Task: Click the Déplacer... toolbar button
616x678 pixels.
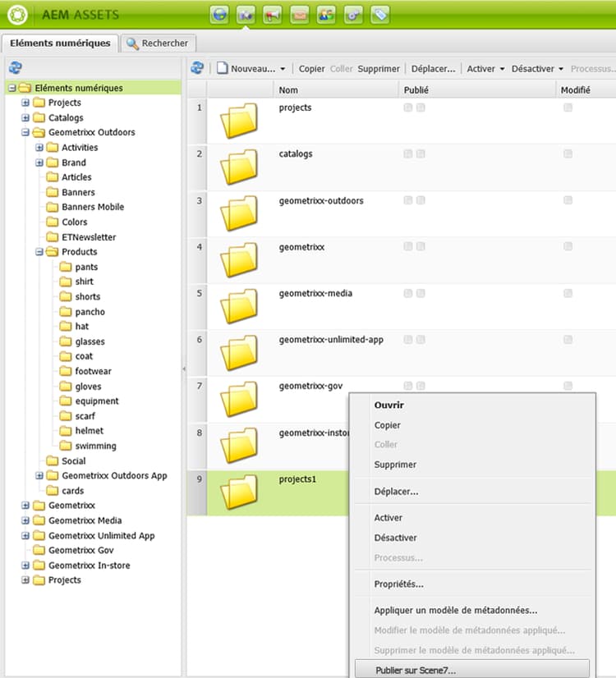Action: click(433, 69)
